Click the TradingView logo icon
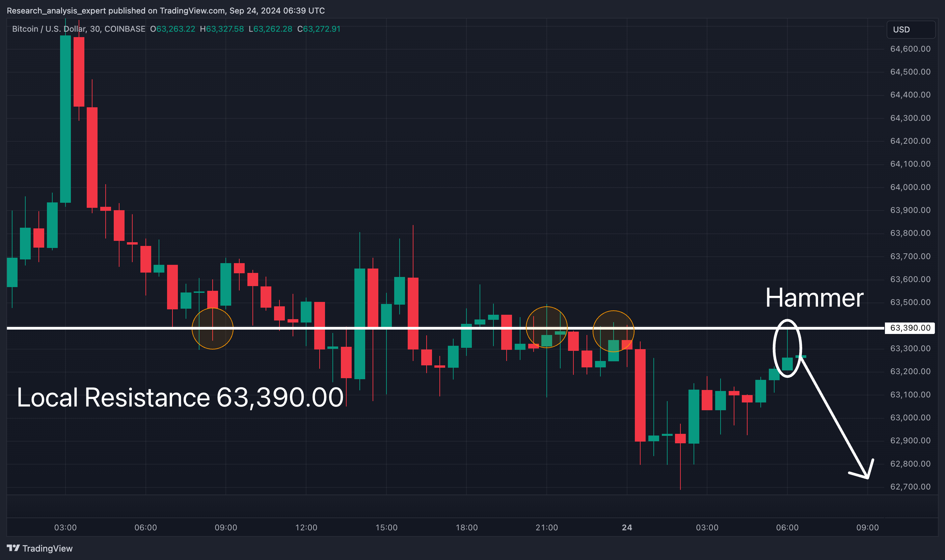Viewport: 945px width, 560px height. (x=13, y=548)
